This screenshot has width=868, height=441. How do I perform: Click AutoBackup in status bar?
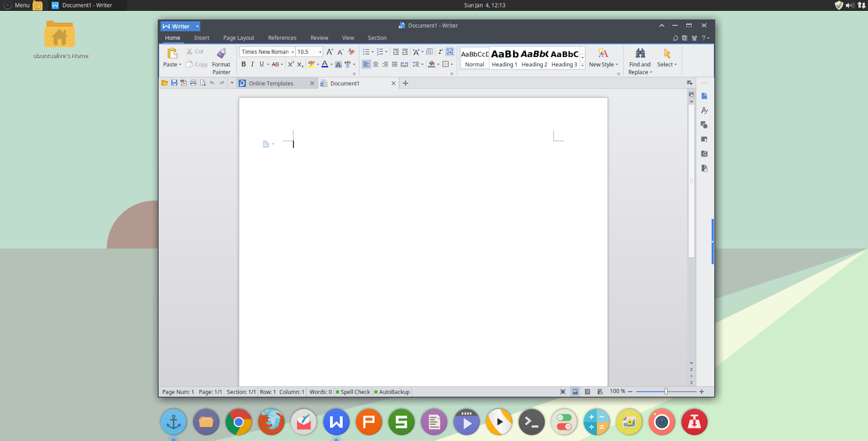pos(392,392)
